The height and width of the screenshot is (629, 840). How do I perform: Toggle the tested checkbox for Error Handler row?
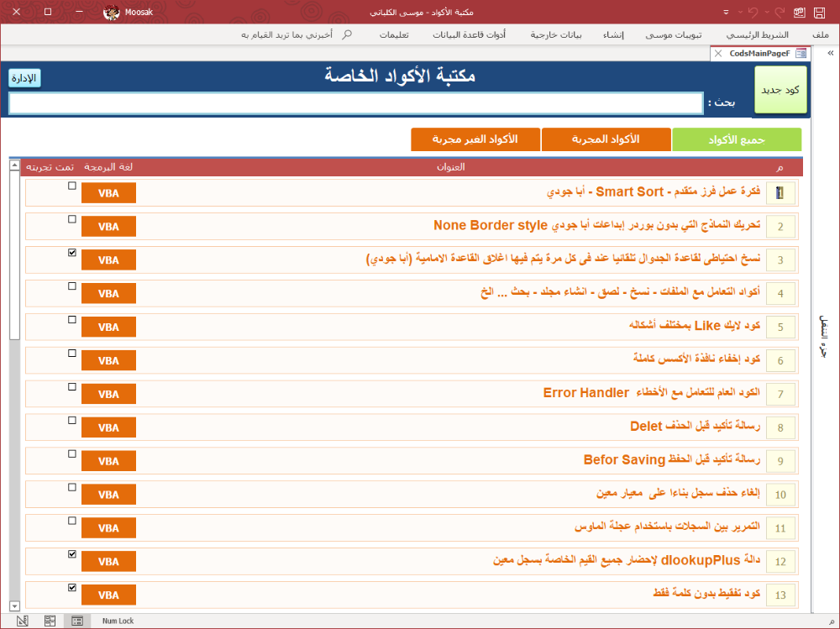pyautogui.click(x=72, y=387)
